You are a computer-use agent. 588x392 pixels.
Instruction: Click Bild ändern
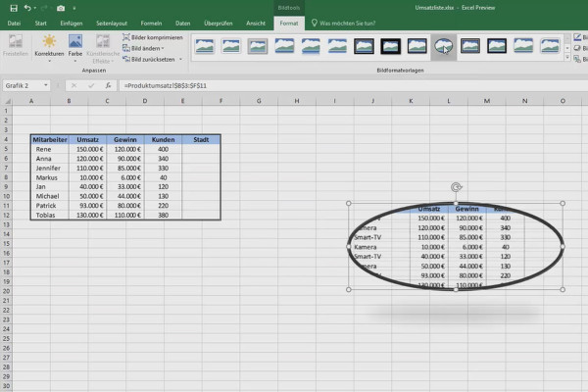click(x=144, y=48)
